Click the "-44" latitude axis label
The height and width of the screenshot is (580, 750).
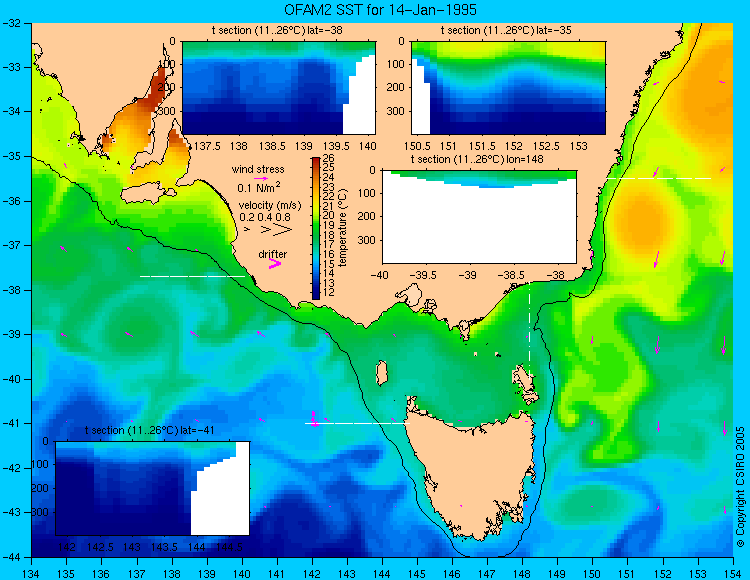(x=11, y=557)
